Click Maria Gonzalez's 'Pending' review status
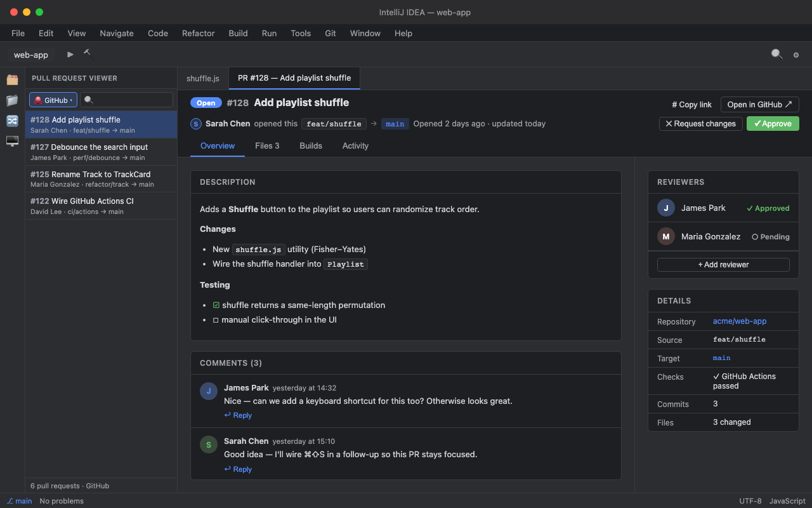Image resolution: width=812 pixels, height=508 pixels. pos(771,237)
